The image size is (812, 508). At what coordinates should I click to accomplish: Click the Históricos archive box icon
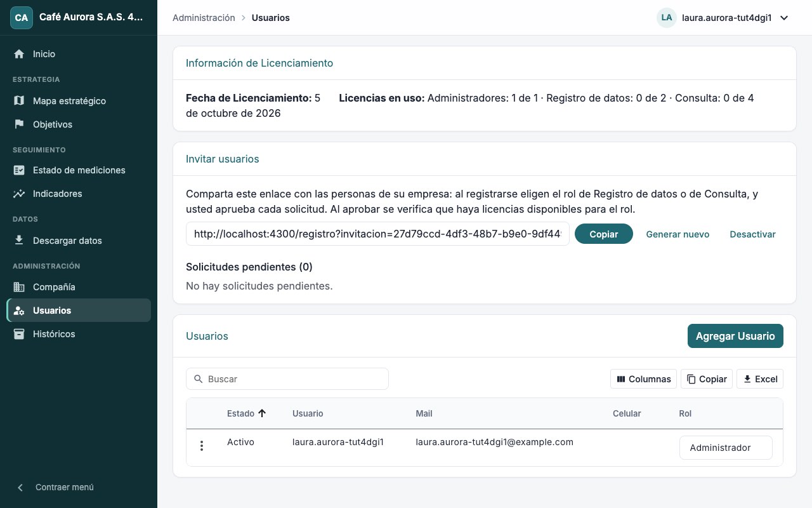19,334
